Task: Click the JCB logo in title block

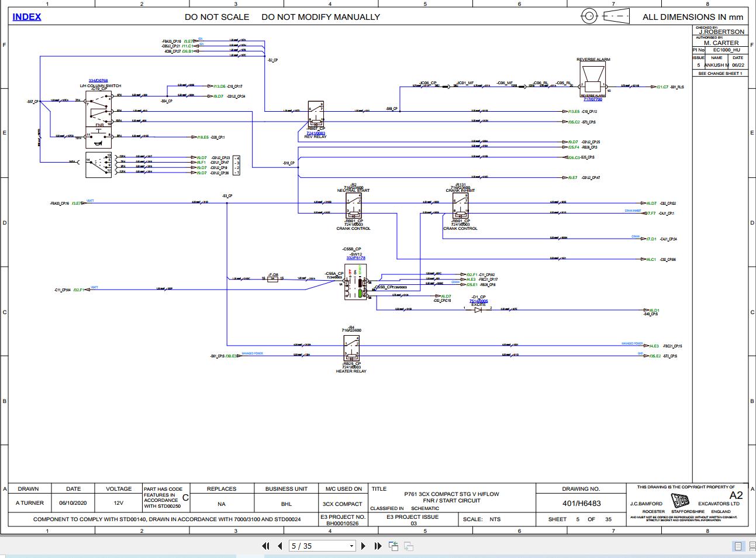Action: (x=680, y=502)
